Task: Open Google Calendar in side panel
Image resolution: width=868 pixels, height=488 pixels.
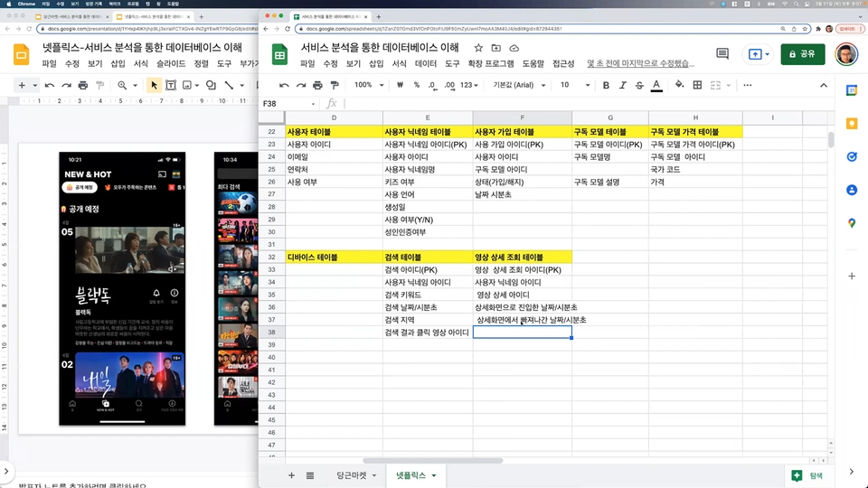Action: tap(852, 90)
